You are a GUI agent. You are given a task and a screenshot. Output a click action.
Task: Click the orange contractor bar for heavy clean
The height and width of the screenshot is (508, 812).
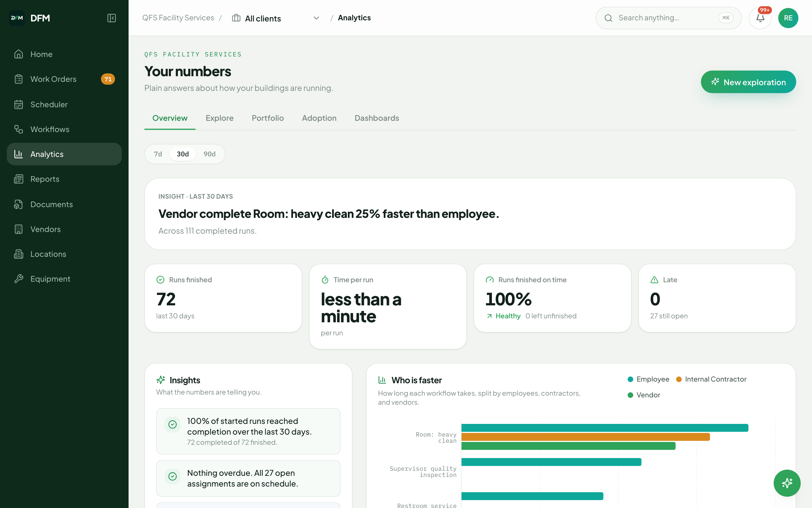click(586, 437)
